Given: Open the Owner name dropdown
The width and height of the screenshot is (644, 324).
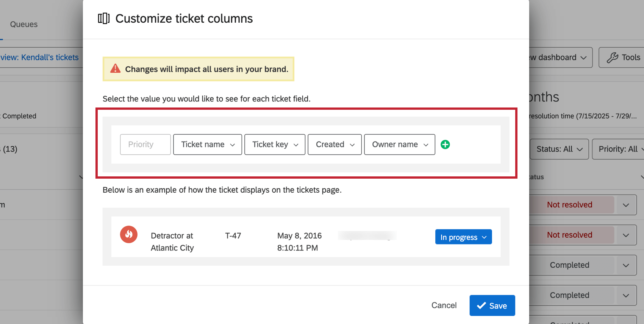Looking at the screenshot, I should pyautogui.click(x=399, y=145).
